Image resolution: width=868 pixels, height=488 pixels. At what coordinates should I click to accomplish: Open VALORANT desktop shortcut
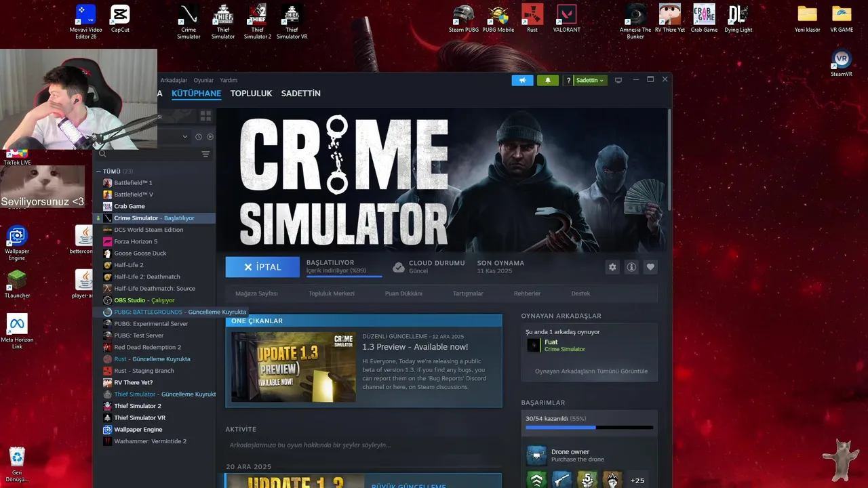[x=566, y=19]
